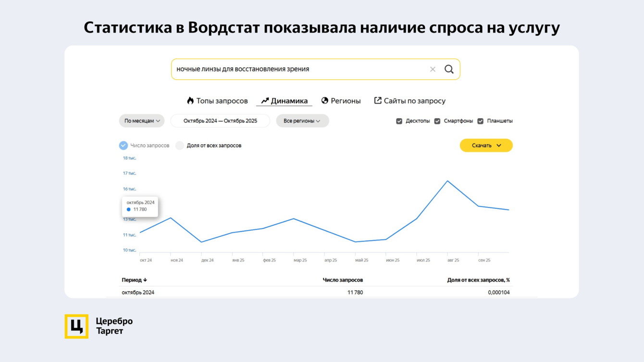Open the Скачать download dropdown
The width and height of the screenshot is (644, 362).
point(486,145)
